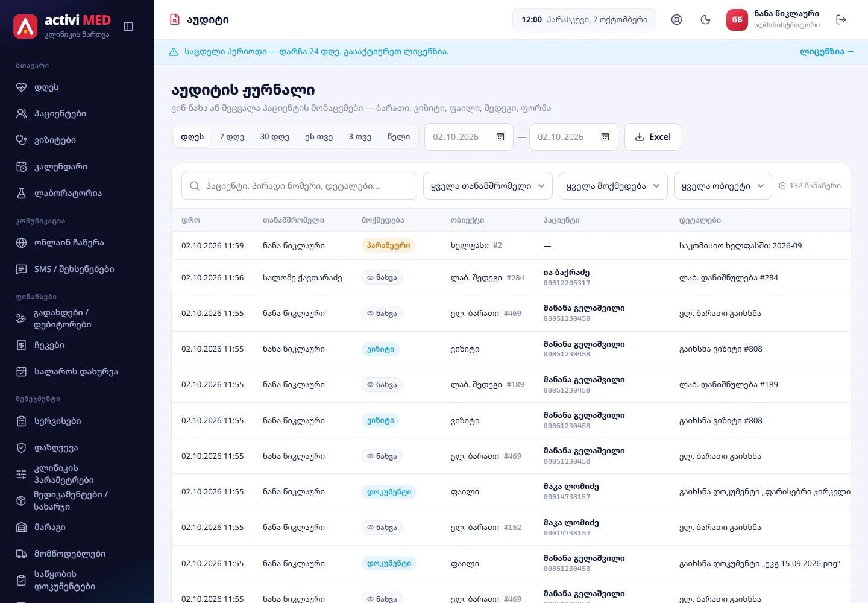Go to გადახდები / დებიტორები
868x603 pixels.
77,319
